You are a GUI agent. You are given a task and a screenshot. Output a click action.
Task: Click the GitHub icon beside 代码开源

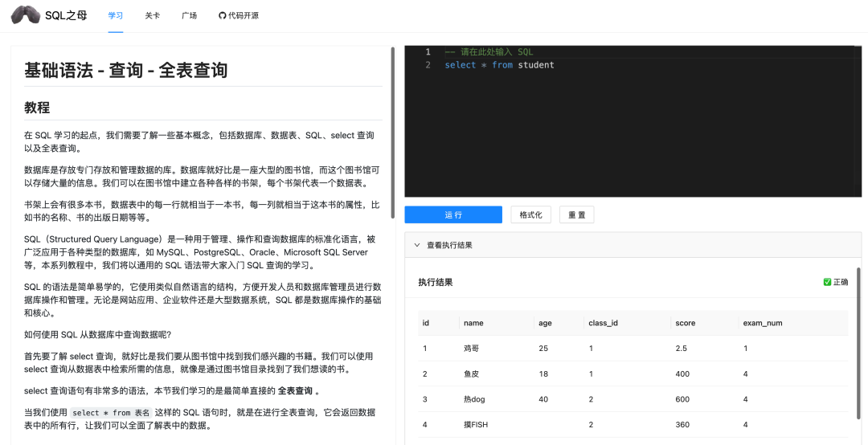[223, 15]
